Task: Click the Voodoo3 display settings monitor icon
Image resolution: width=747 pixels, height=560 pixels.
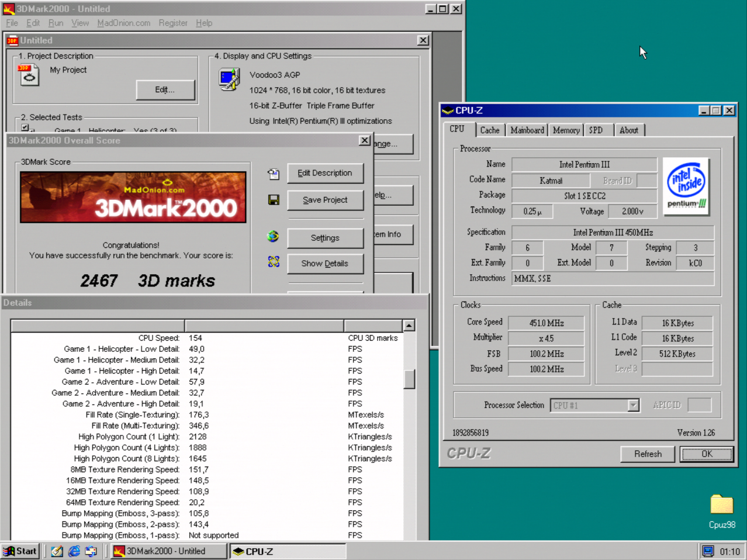Action: 229,79
